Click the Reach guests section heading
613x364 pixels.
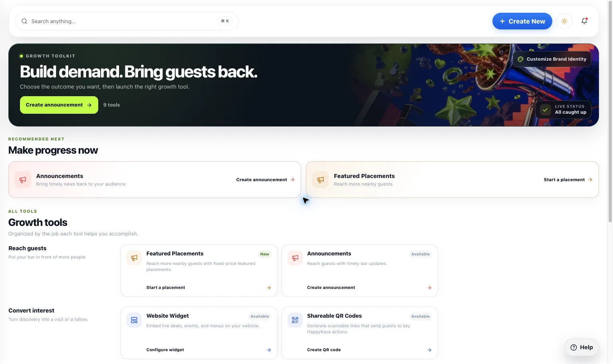coord(28,248)
